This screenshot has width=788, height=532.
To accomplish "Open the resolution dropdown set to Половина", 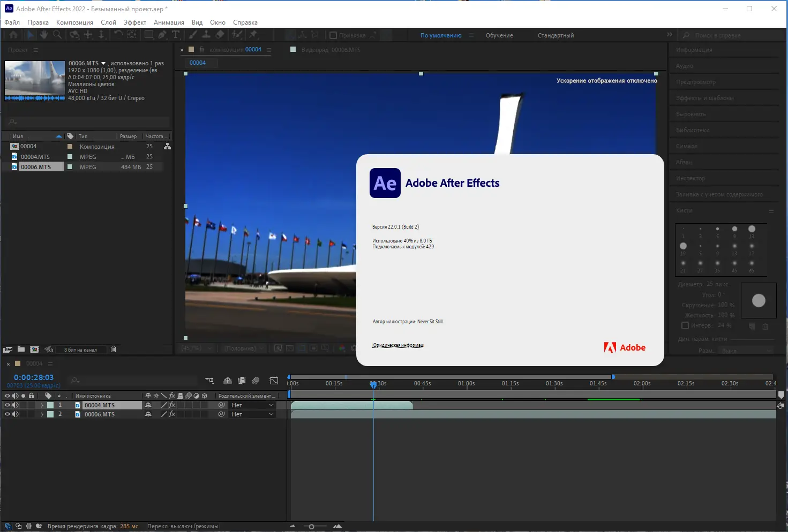I will [242, 347].
